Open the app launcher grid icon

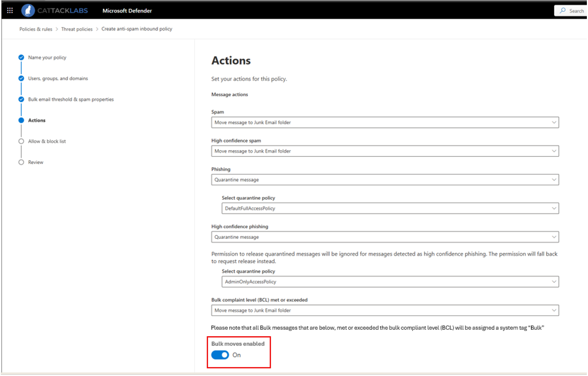coord(10,10)
